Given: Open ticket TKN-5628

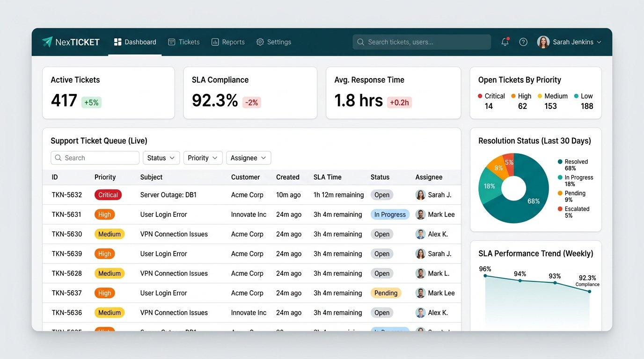Looking at the screenshot, I should (67, 273).
